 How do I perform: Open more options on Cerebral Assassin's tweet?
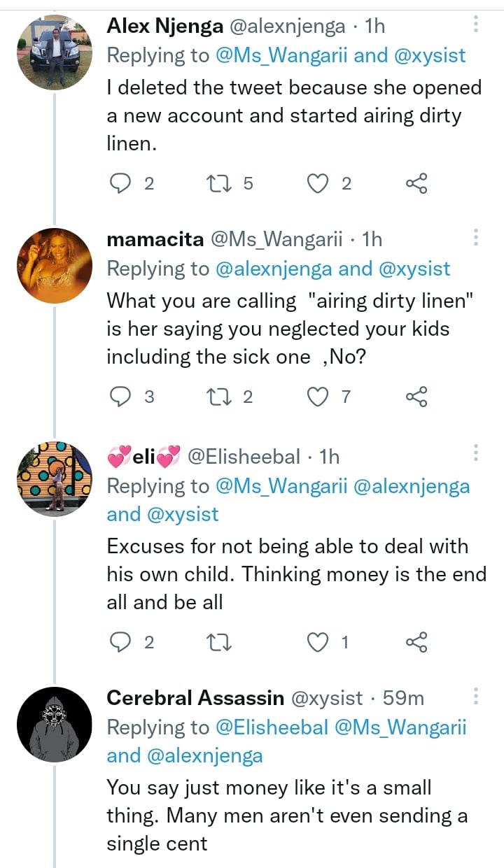click(x=475, y=697)
